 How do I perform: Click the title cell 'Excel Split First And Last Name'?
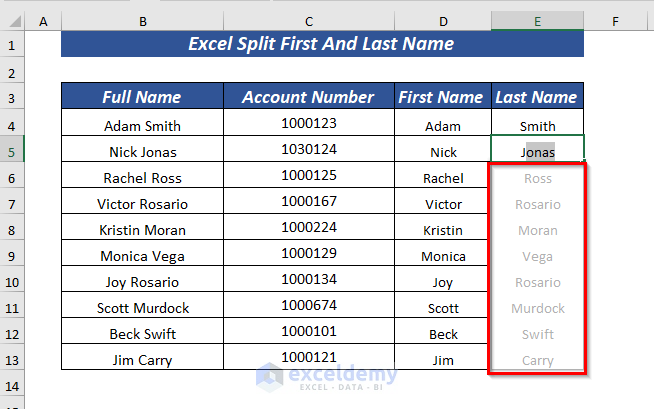click(321, 44)
